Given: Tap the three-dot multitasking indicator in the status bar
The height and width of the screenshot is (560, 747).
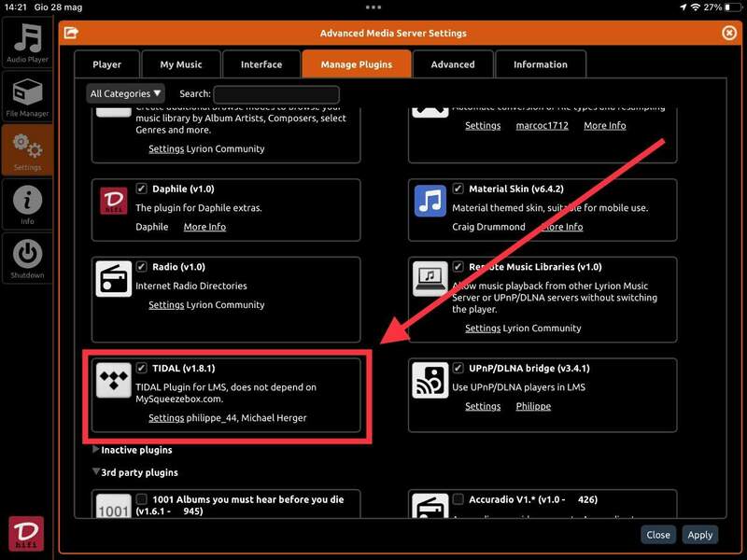Looking at the screenshot, I should click(373, 7).
